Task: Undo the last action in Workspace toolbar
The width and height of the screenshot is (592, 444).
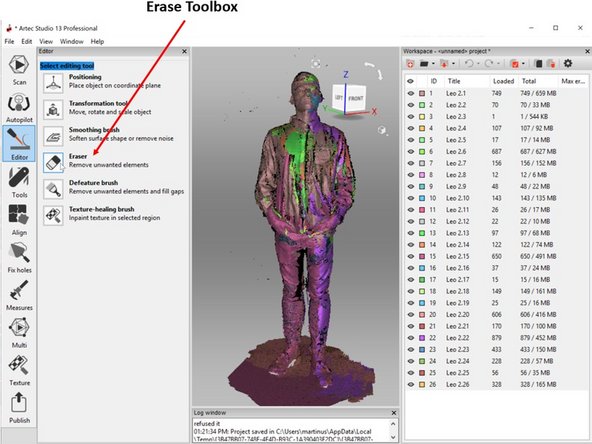Action: pos(469,64)
